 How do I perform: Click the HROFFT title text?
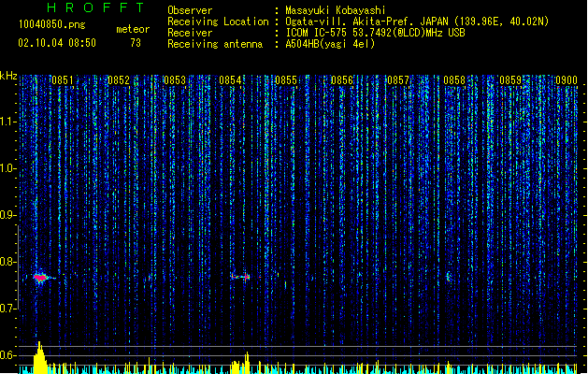pos(95,7)
